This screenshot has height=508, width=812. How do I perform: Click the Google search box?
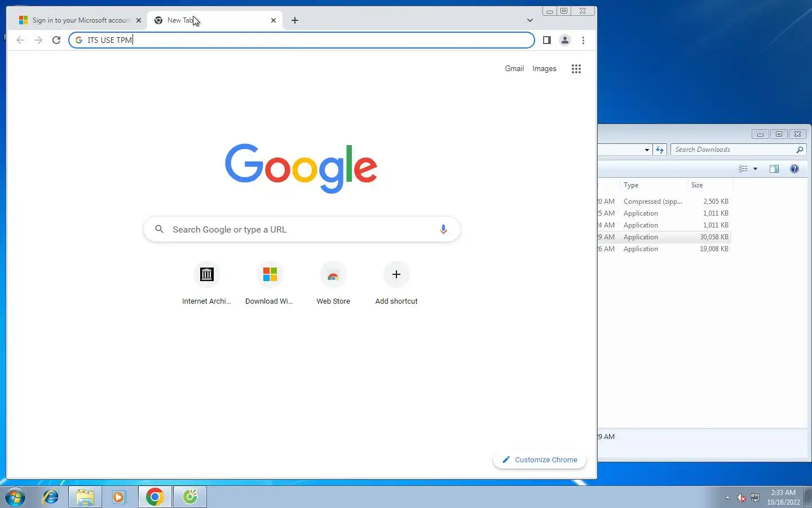(x=302, y=229)
